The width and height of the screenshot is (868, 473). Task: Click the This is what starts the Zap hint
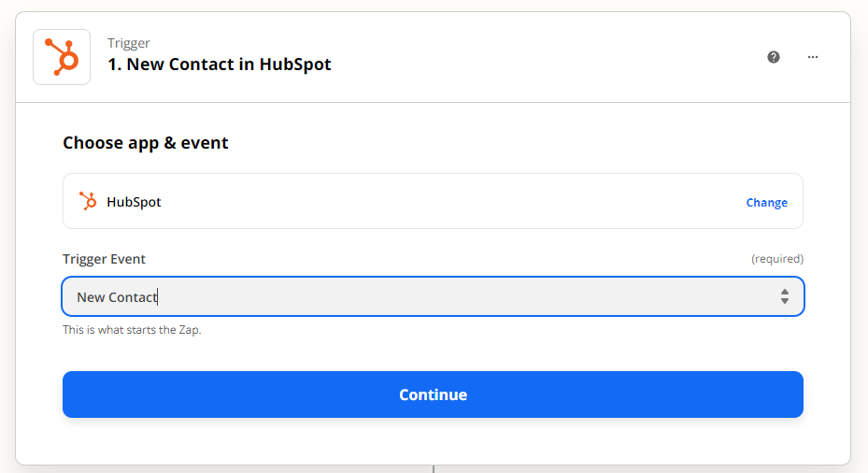point(132,330)
